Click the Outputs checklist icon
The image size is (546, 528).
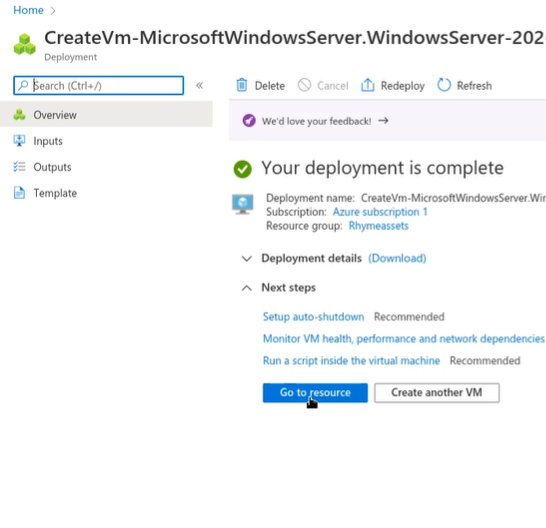coord(19,167)
